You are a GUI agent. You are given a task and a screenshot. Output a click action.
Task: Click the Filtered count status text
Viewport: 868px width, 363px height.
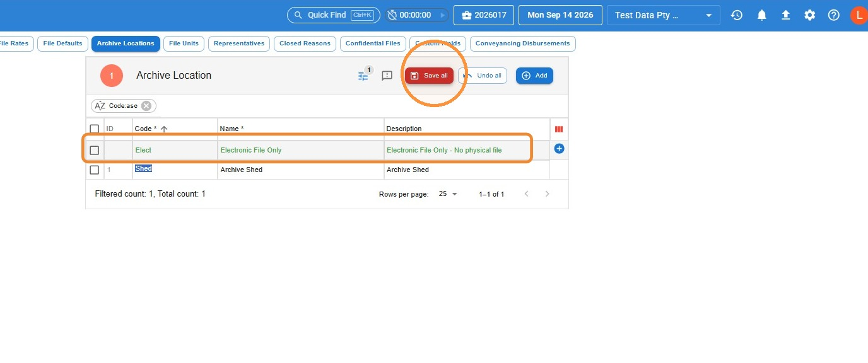coord(150,194)
